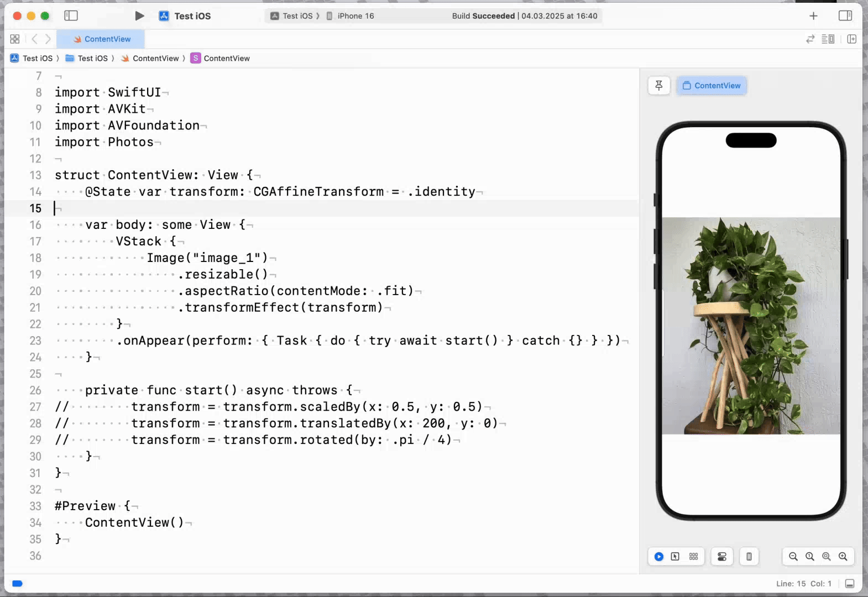Click the var body: some View line
868x597 pixels.
coord(165,225)
